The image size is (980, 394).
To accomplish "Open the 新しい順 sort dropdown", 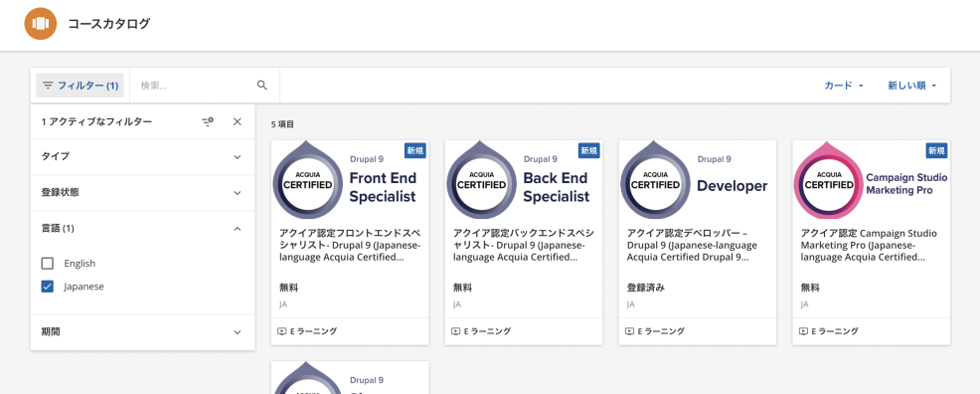I will coord(911,86).
